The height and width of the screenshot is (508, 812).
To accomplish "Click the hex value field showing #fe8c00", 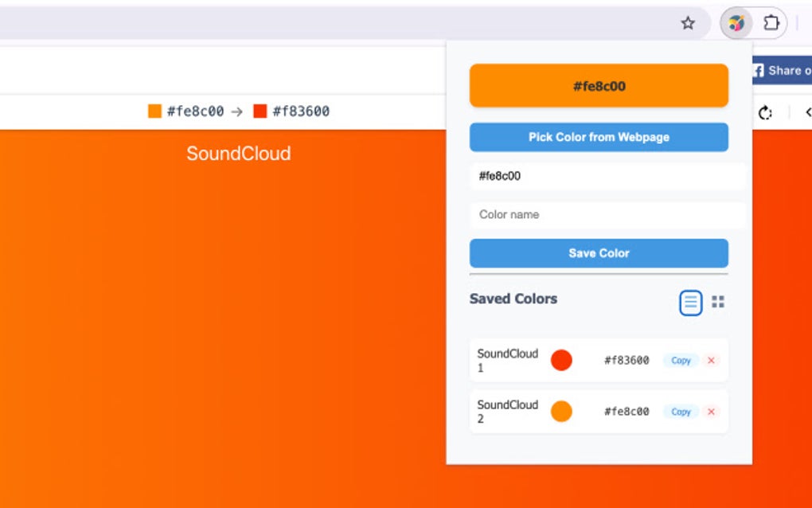I will tap(607, 176).
